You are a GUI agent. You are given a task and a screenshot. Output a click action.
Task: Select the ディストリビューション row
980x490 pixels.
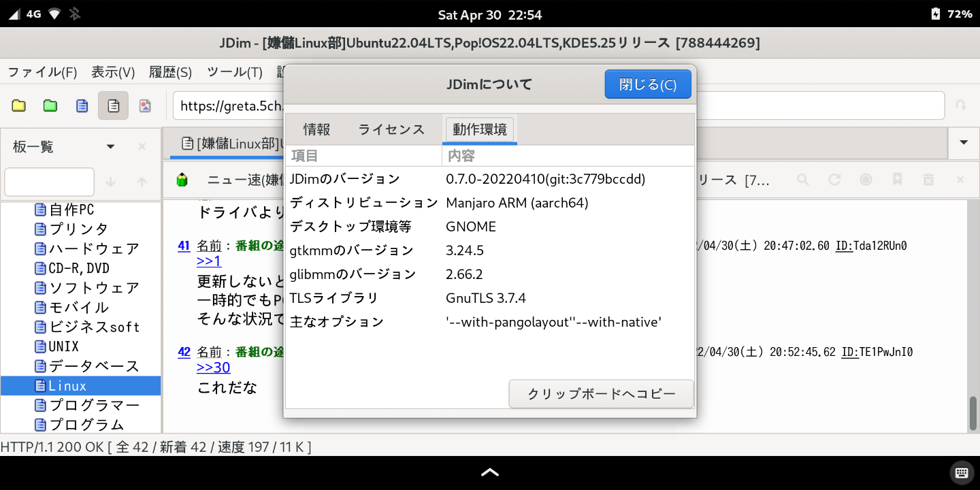(490, 203)
